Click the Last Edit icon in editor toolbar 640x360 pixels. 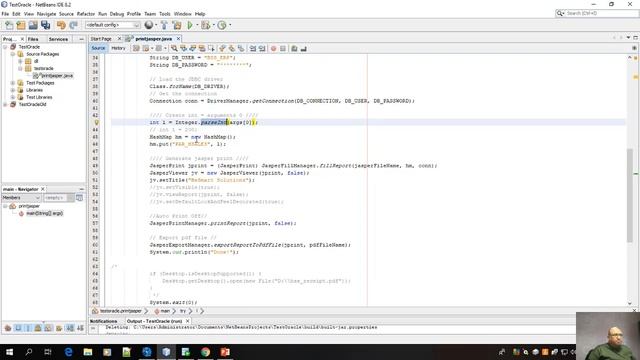(x=136, y=49)
